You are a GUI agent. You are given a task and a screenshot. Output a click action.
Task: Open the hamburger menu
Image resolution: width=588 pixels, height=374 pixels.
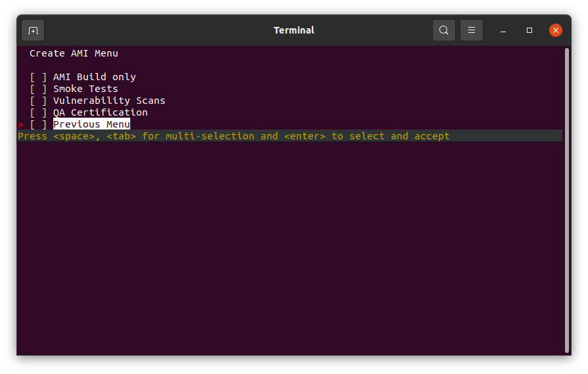point(472,30)
